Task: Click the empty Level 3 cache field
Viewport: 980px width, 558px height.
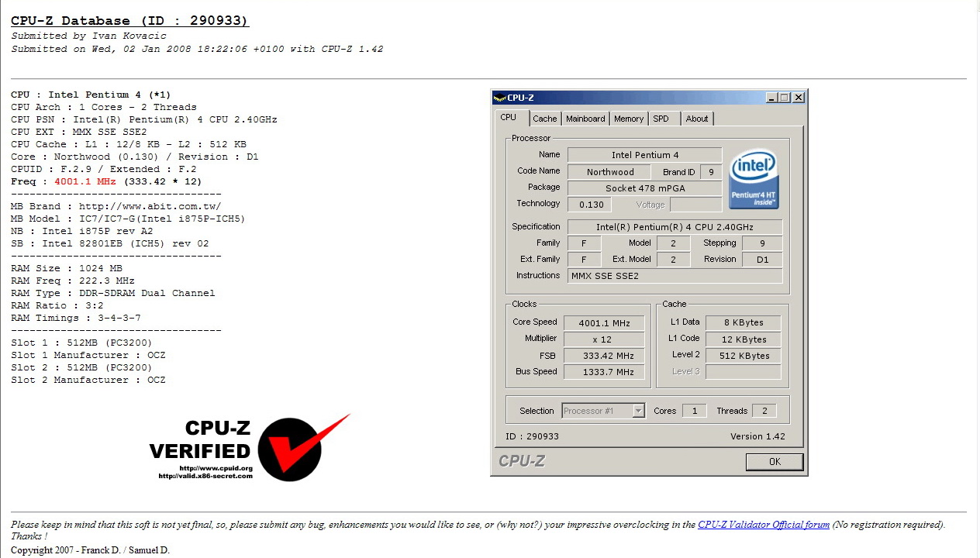Action: pyautogui.click(x=743, y=372)
